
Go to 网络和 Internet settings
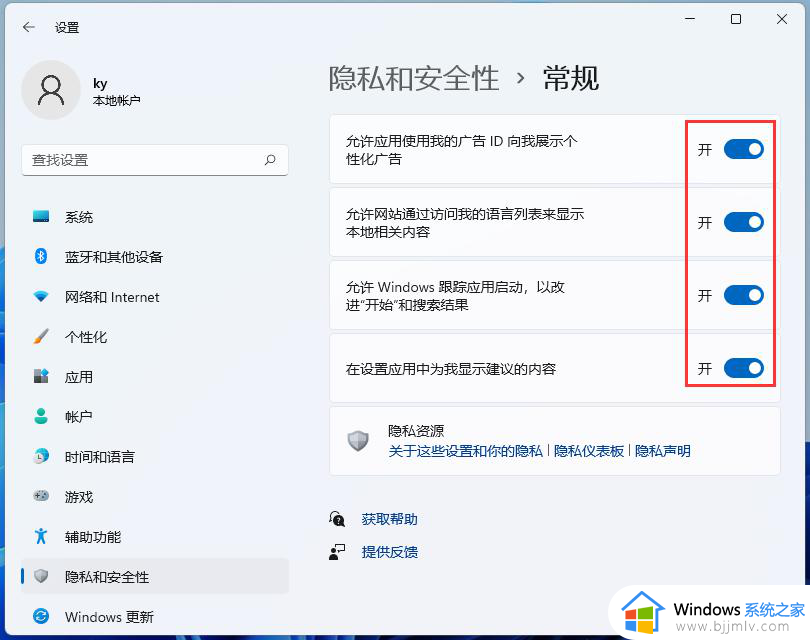pyautogui.click(x=155, y=296)
